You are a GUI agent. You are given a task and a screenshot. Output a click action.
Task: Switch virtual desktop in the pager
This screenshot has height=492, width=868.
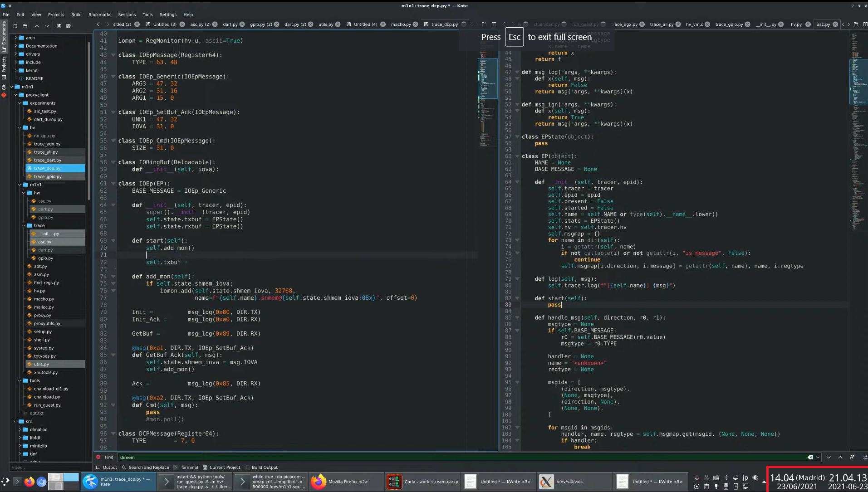coord(63,482)
